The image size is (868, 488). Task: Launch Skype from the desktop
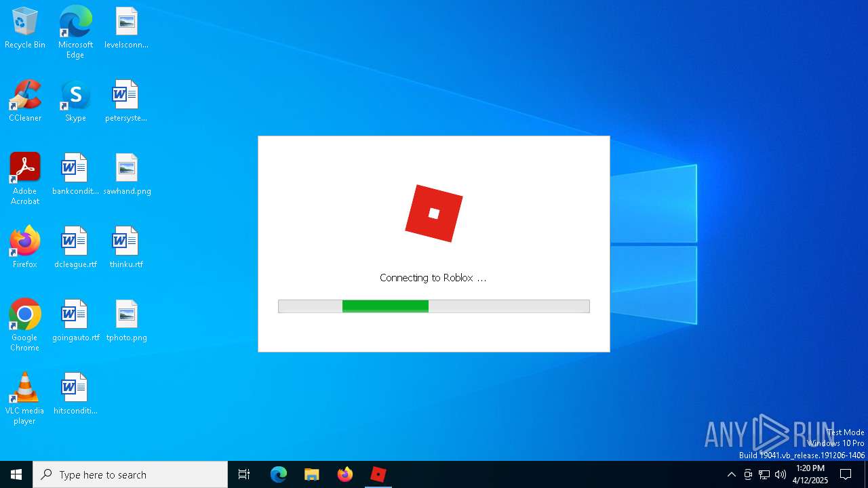click(75, 102)
